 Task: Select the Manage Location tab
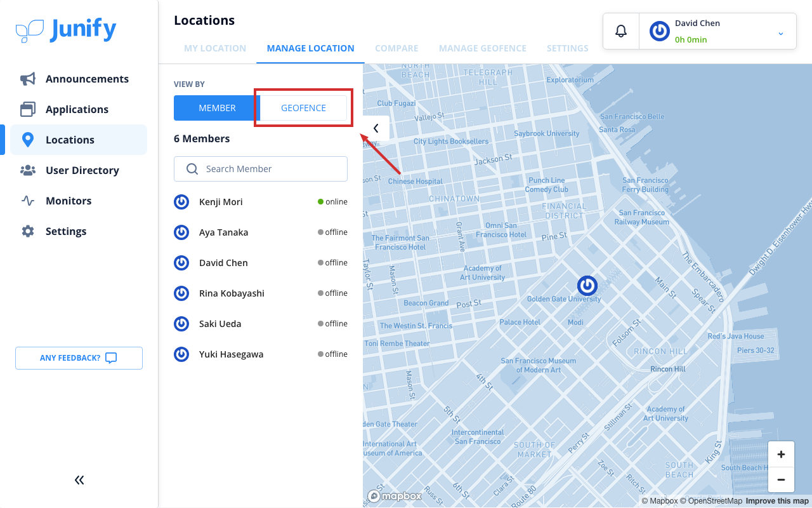[x=310, y=48]
